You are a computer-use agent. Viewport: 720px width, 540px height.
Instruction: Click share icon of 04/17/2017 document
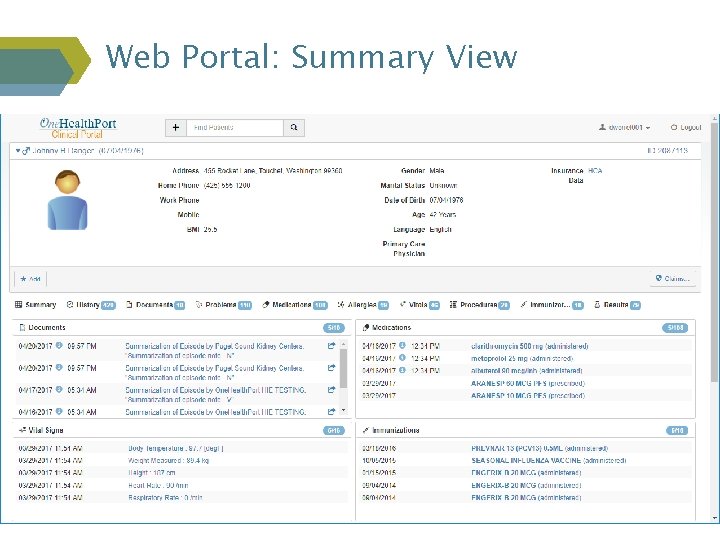pyautogui.click(x=332, y=390)
